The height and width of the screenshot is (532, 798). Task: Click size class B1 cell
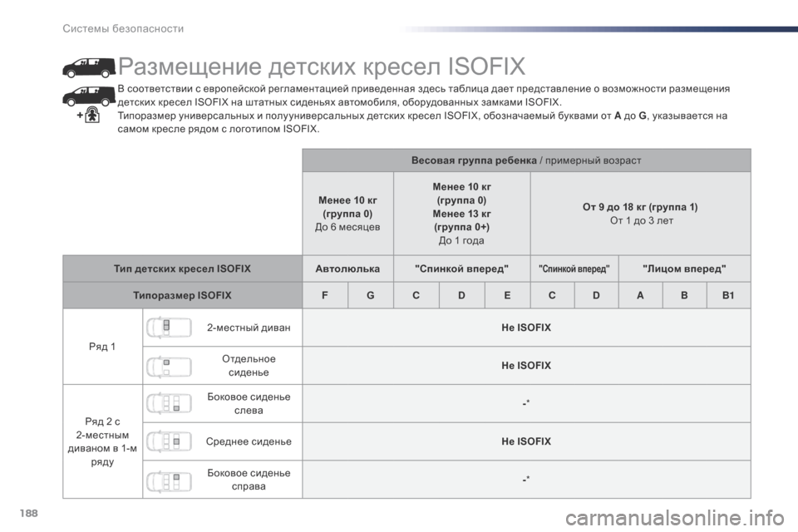tap(728, 295)
